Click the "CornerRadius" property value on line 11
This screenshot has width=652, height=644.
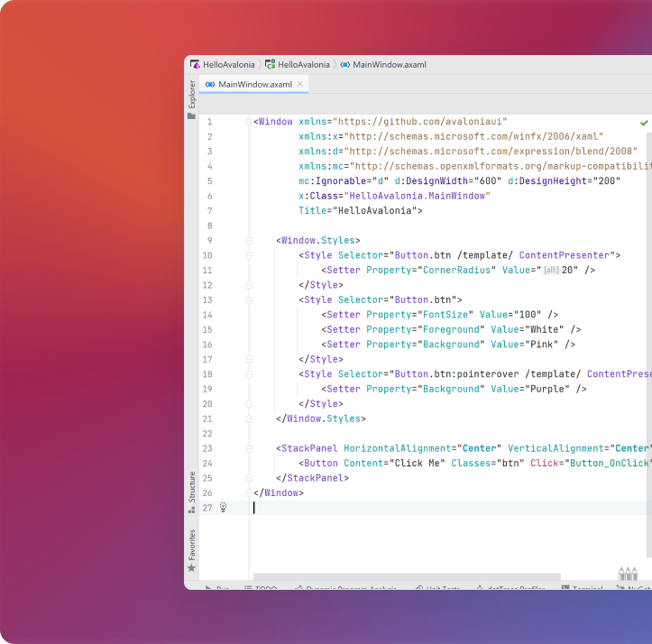pos(456,270)
